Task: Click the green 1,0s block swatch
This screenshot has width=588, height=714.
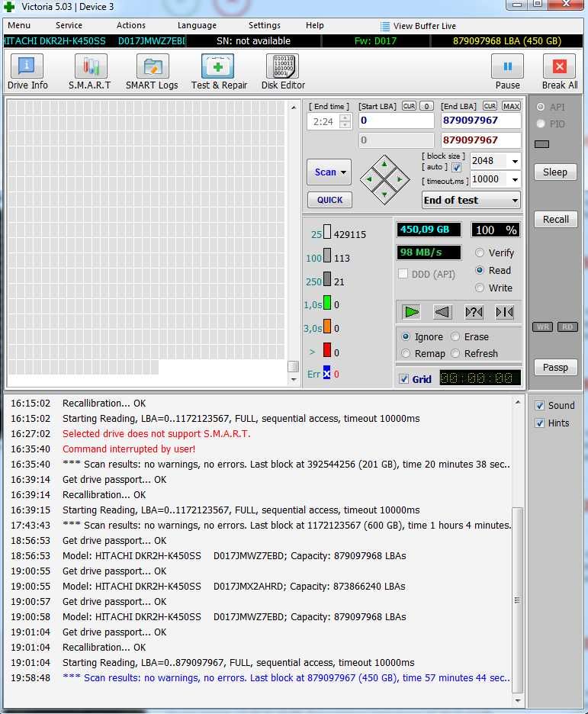Action: coord(327,302)
